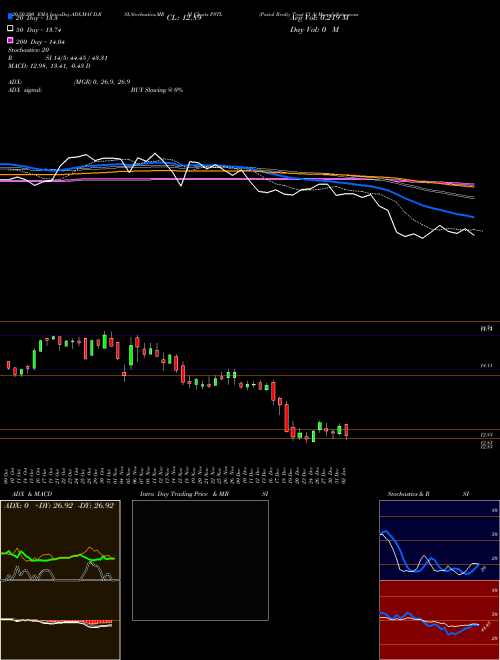The width and height of the screenshot is (500, 660).
Task: Click the '(MGR) 6, 26.9, 26.9' ADX values
Action: [101, 82]
